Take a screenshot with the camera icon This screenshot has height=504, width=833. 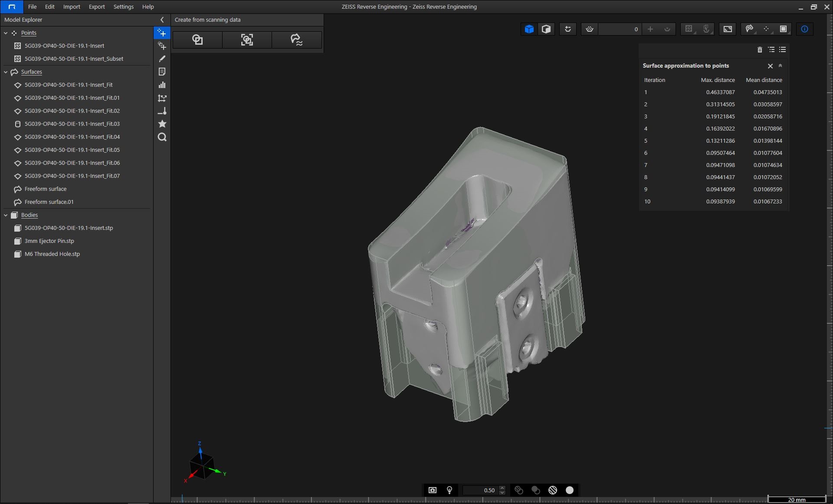pyautogui.click(x=433, y=490)
